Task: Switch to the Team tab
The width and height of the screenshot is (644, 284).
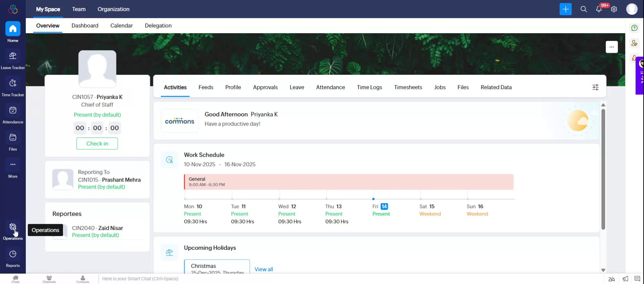Action: pyautogui.click(x=79, y=9)
